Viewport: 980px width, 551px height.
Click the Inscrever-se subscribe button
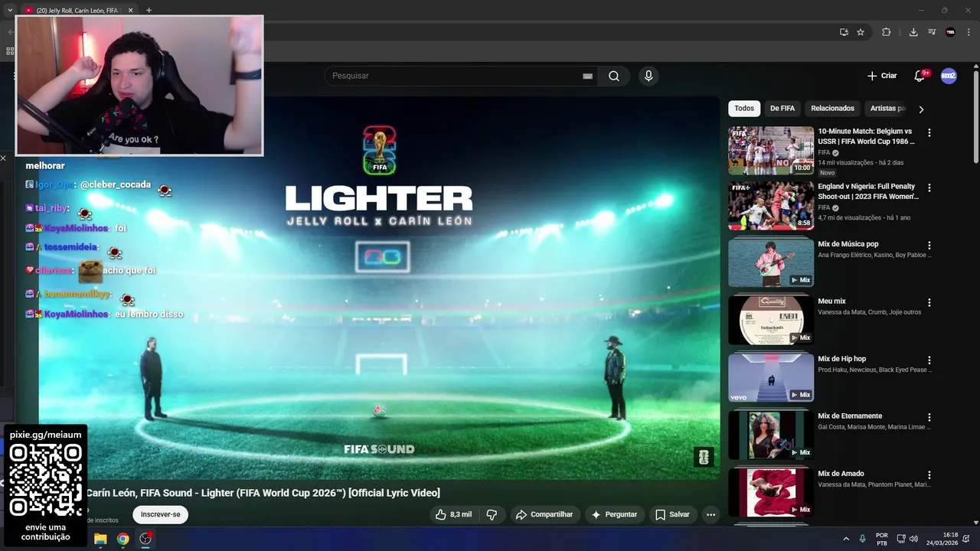click(x=160, y=514)
